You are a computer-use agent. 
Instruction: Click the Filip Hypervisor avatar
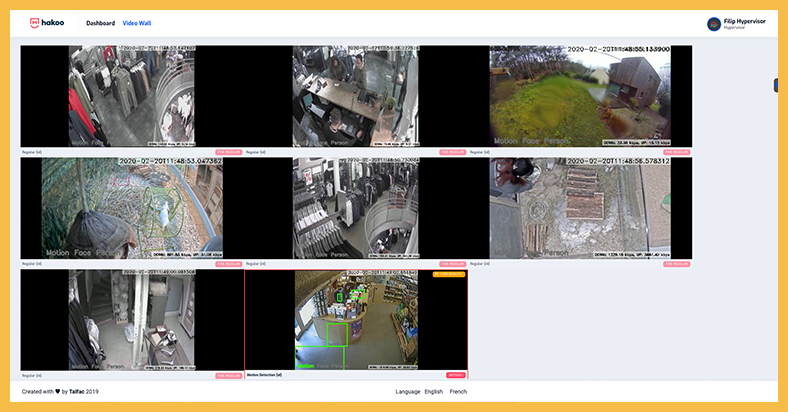click(x=714, y=24)
